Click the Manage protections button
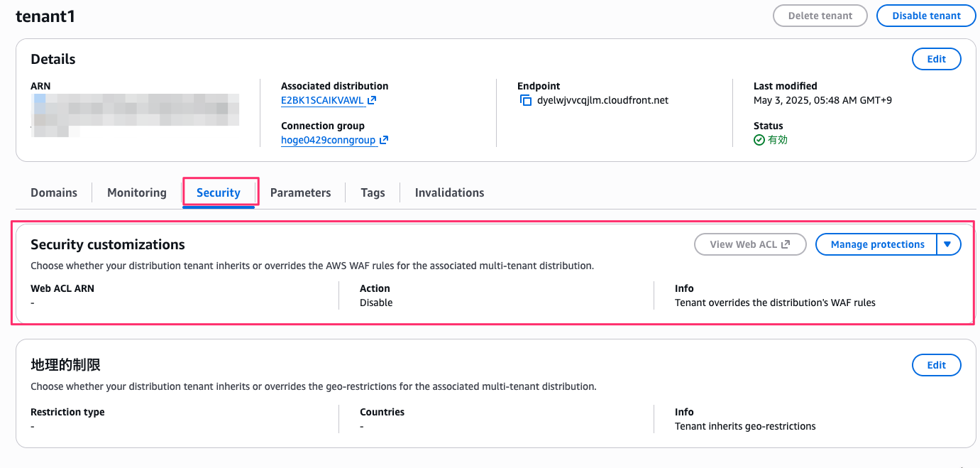Viewport: 980px width, 468px height. [x=877, y=244]
